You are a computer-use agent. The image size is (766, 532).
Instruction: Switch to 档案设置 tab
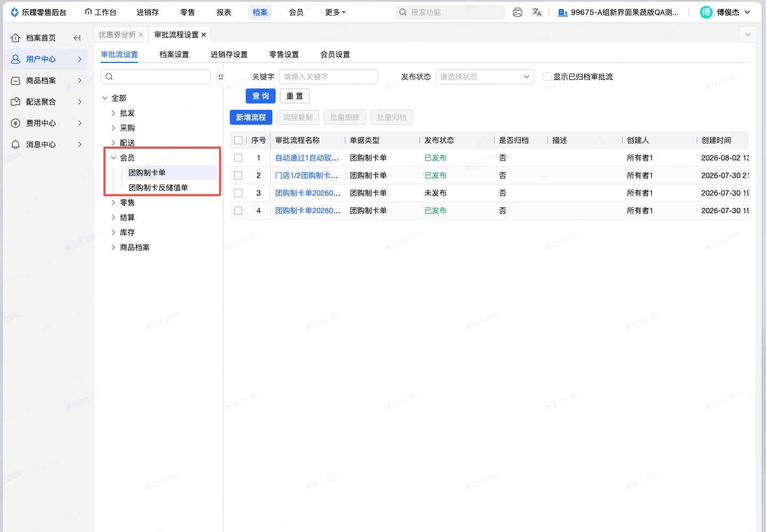[174, 54]
